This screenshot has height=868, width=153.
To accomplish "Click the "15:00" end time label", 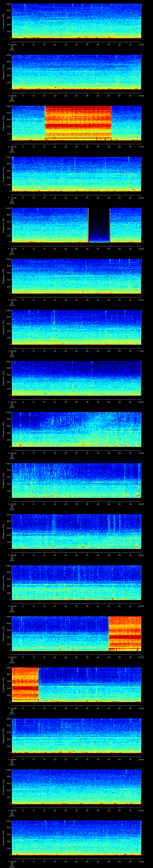I will pos(141,44).
